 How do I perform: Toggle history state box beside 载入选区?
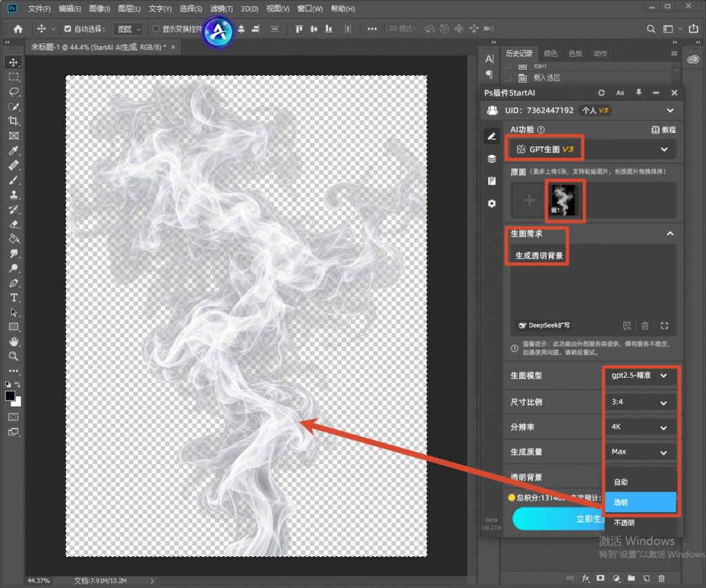[507, 78]
